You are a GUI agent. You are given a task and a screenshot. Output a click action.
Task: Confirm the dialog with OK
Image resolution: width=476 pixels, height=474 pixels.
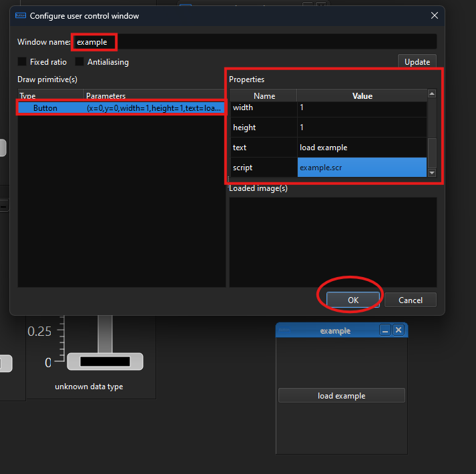(353, 300)
